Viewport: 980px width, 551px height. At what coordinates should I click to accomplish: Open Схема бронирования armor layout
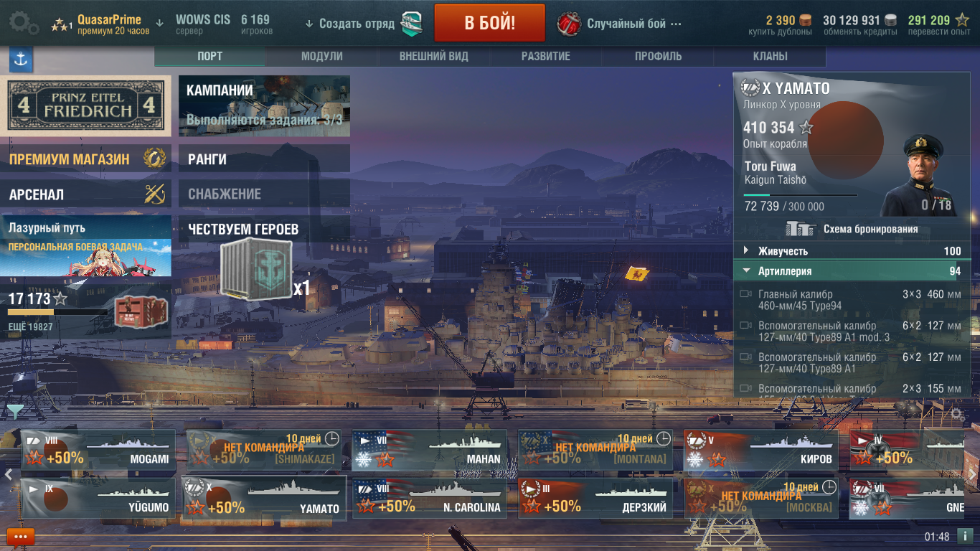click(x=852, y=229)
